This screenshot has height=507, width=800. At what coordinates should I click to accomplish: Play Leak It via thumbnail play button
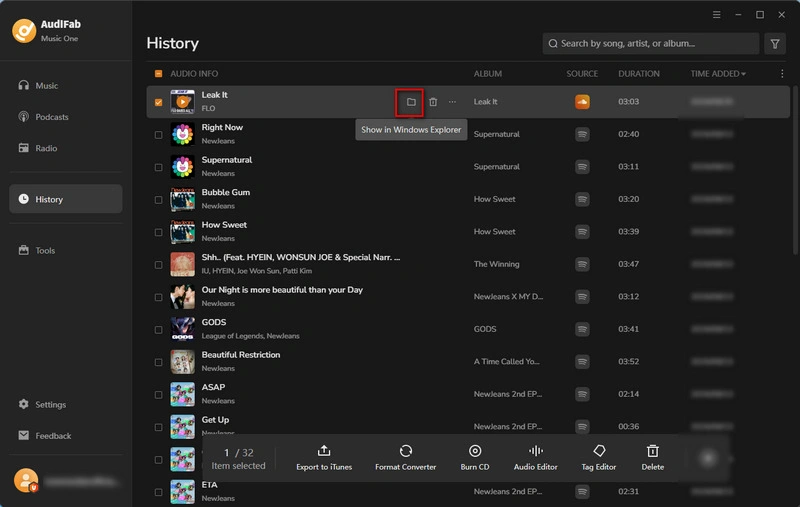pyautogui.click(x=182, y=102)
